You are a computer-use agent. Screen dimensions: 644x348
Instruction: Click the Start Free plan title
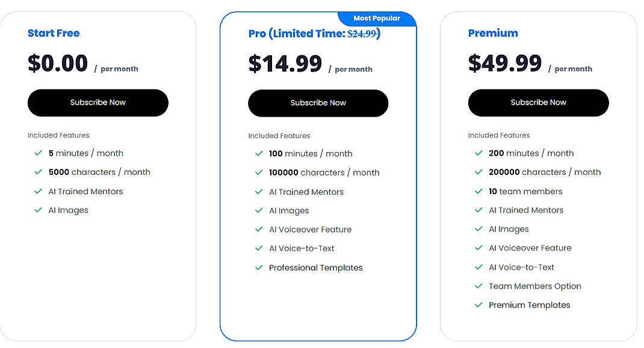(x=54, y=33)
